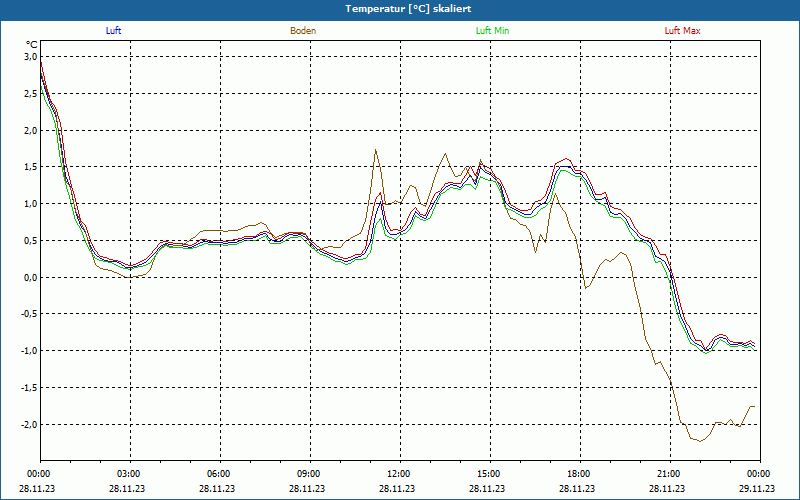Click the '1,5' y-axis value
The width and height of the screenshot is (800, 500).
point(31,167)
